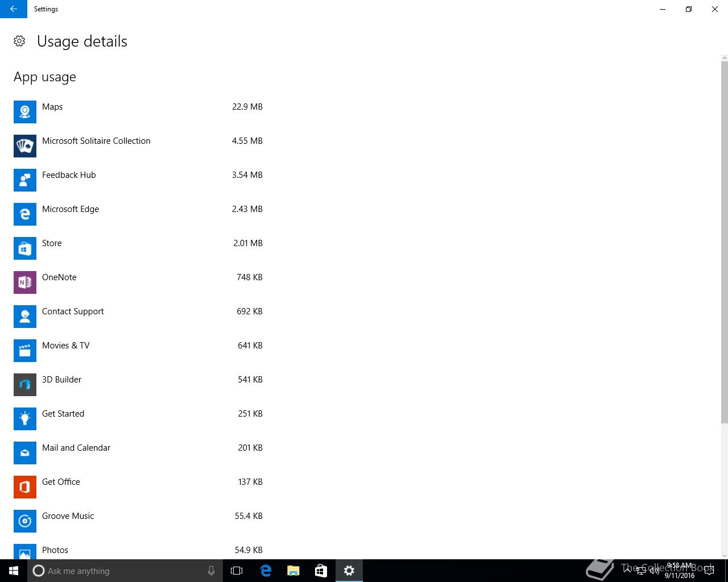Select the Microsoft Solitaire Collection label
This screenshot has width=728, height=582.
pyautogui.click(x=96, y=141)
